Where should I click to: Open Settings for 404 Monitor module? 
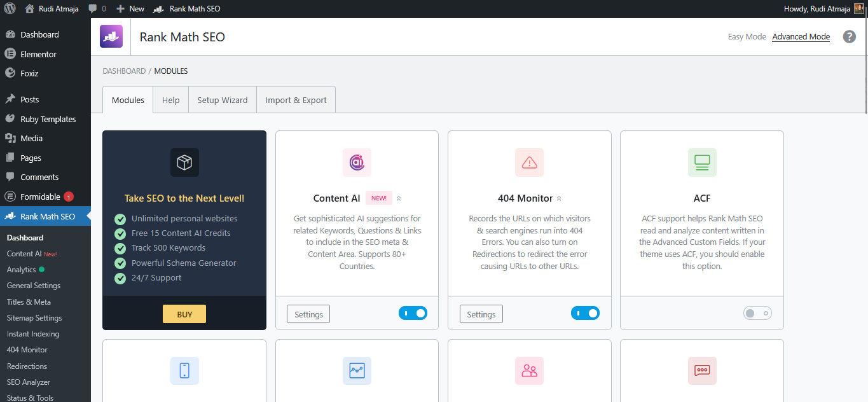(481, 314)
